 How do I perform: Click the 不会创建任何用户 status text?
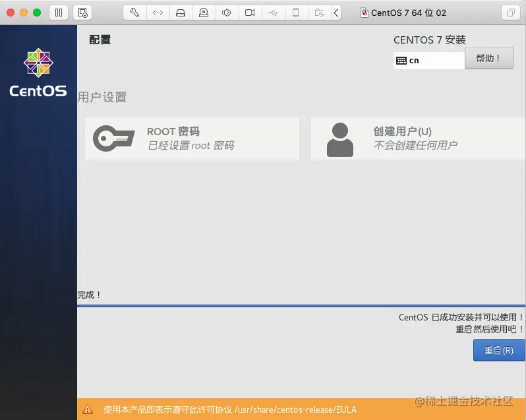(x=415, y=145)
